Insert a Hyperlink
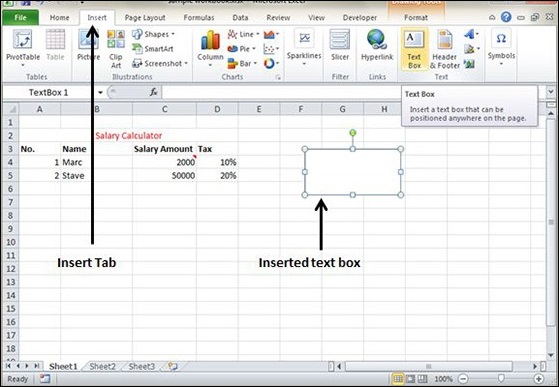559x387 pixels. click(377, 46)
